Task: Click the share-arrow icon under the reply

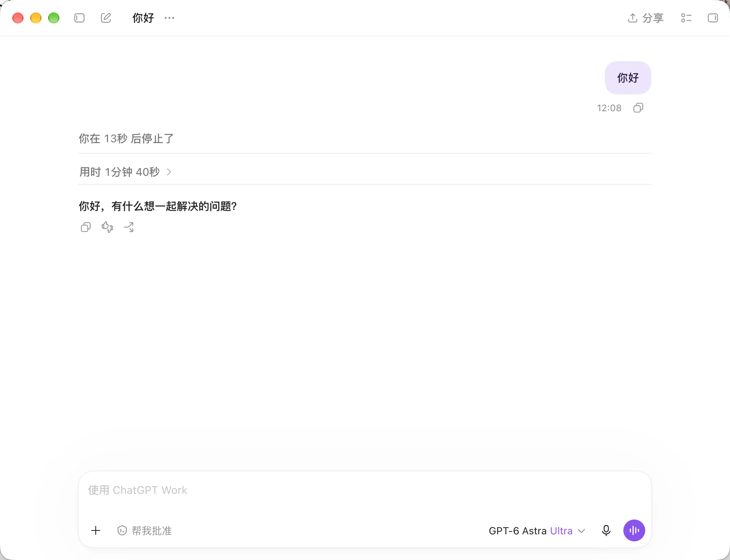Action: (129, 227)
